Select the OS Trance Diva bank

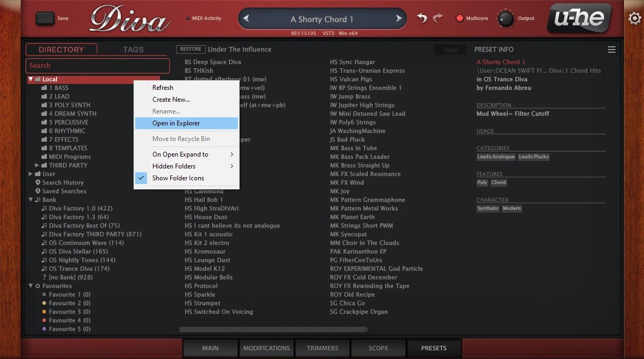[x=79, y=269]
